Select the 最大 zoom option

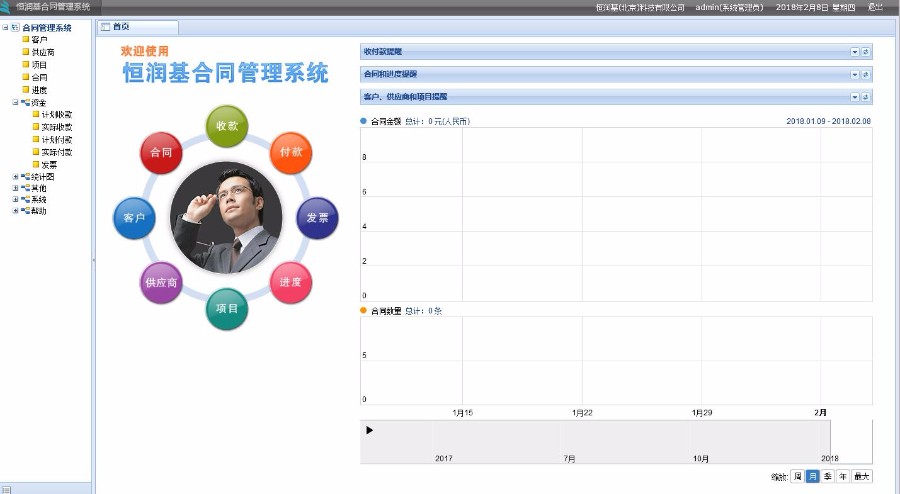pyautogui.click(x=862, y=476)
